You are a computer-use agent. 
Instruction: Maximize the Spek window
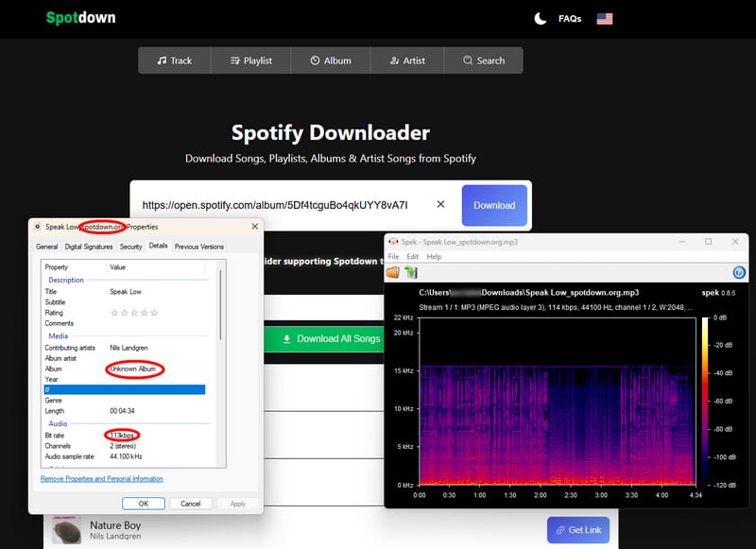708,242
